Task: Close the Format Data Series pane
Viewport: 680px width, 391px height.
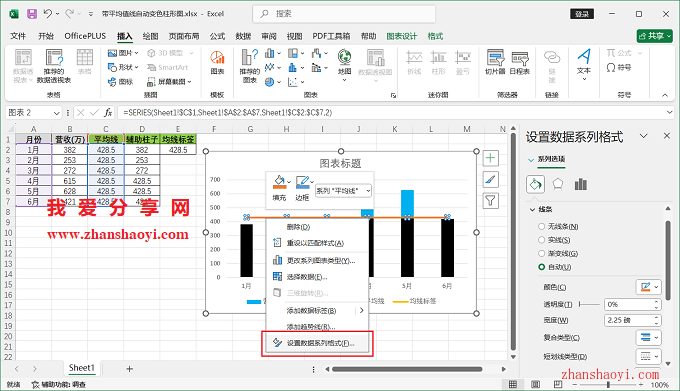Action: (667, 136)
